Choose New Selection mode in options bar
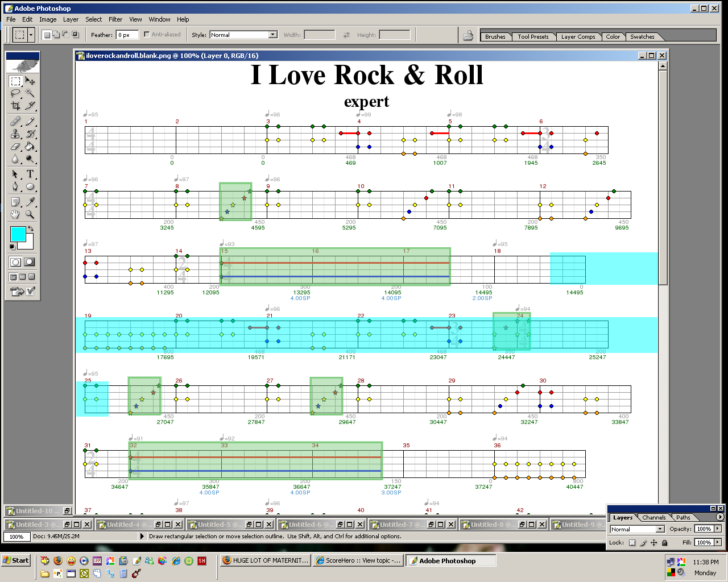 [47, 35]
